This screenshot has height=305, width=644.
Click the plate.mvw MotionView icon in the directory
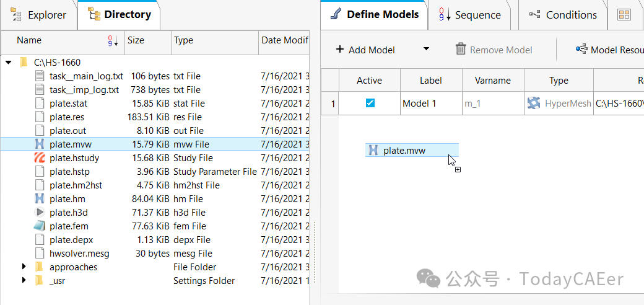(x=40, y=144)
